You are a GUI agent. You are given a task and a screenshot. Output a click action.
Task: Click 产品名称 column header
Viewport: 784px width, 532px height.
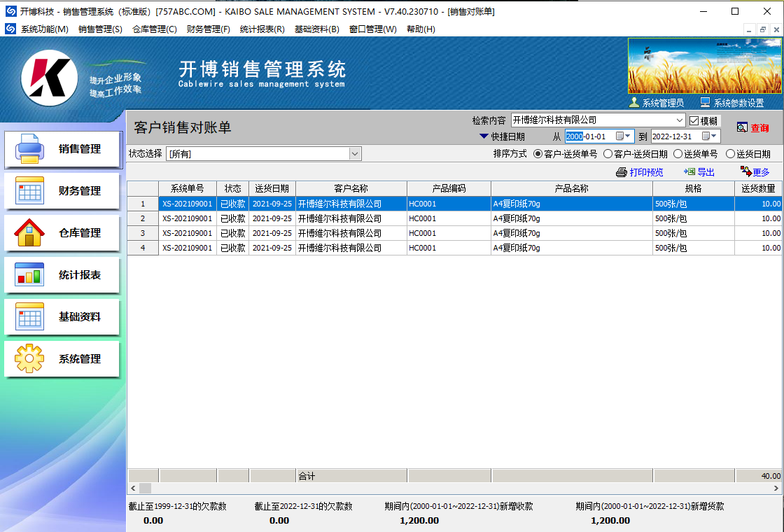pos(571,188)
